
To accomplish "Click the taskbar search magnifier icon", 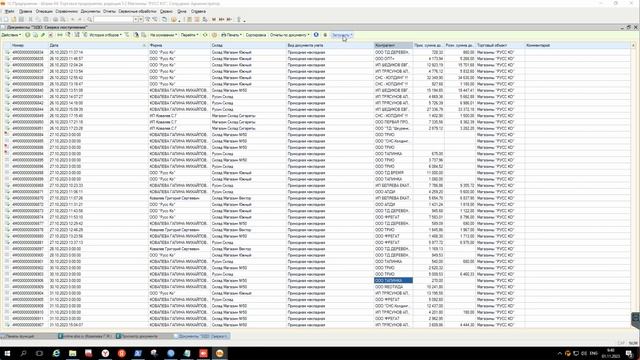I will [23, 353].
